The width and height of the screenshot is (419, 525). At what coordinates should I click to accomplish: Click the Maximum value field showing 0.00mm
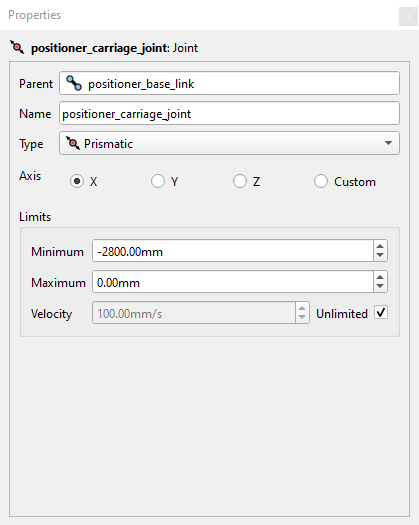click(x=233, y=282)
